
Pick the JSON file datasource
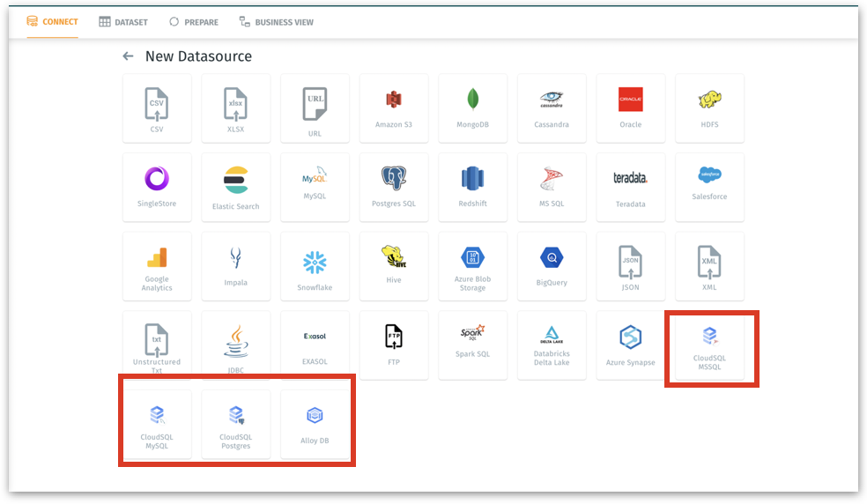(x=631, y=267)
